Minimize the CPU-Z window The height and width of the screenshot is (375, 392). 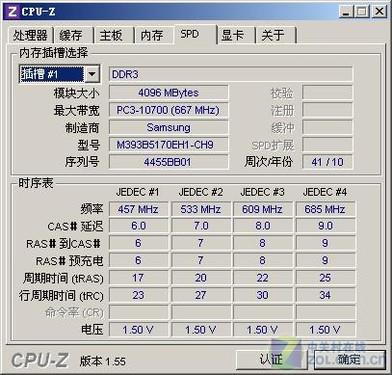click(346, 12)
